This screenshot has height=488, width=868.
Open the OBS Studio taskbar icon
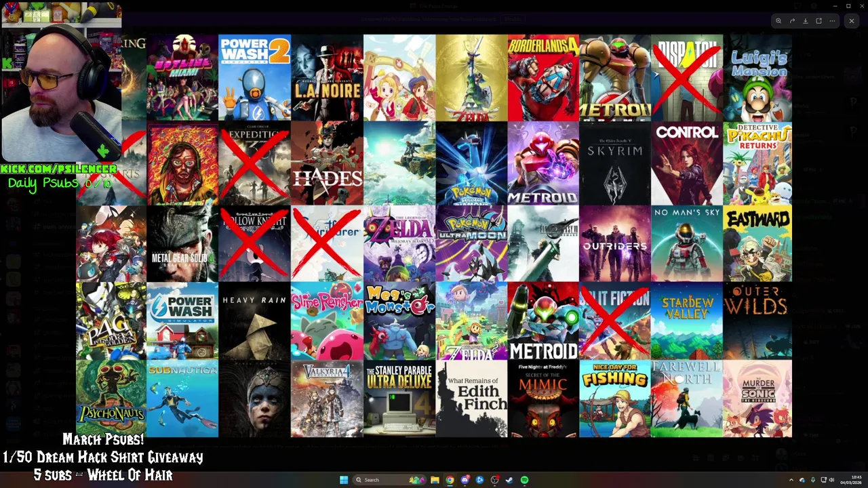(x=494, y=480)
